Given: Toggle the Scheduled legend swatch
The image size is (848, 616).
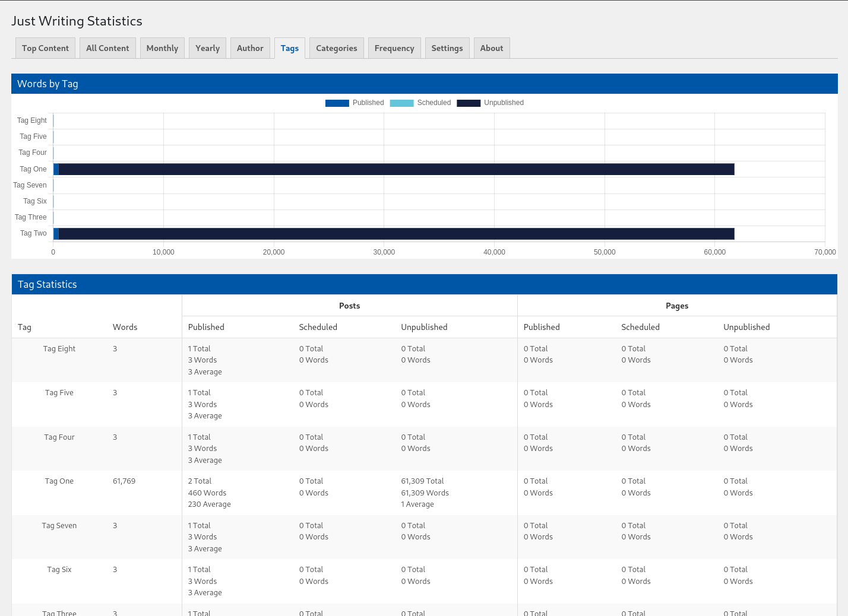Looking at the screenshot, I should (x=401, y=103).
